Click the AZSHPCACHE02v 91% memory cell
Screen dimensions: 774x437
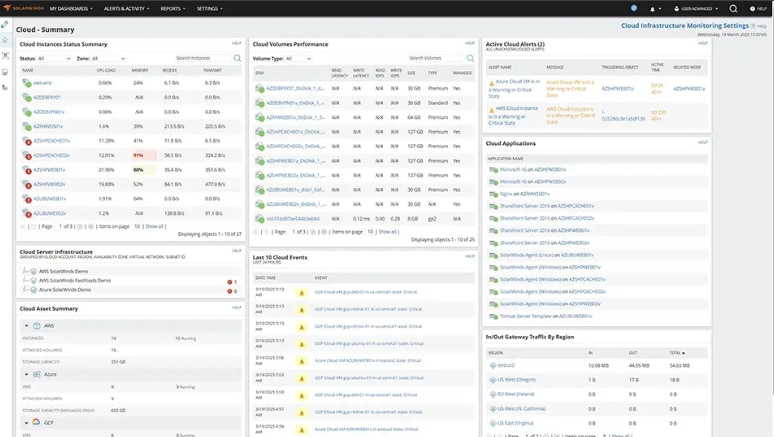(144, 155)
